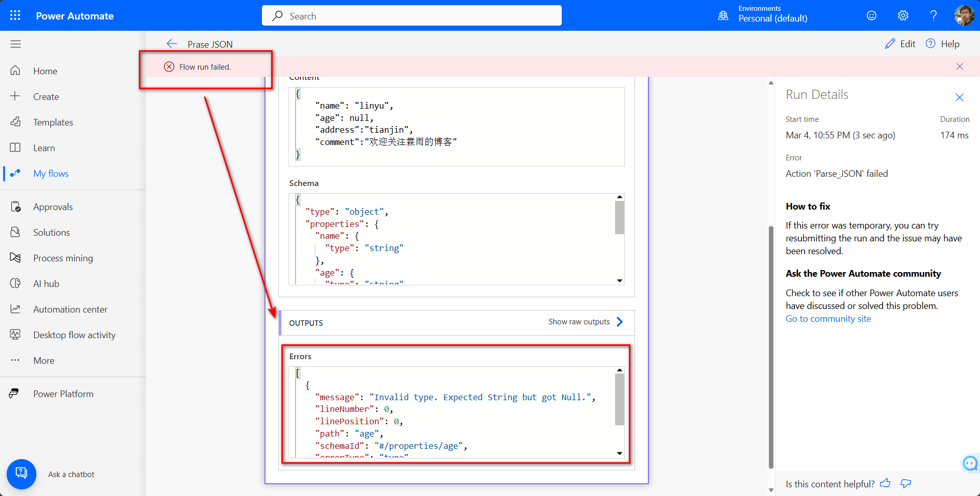
Task: Open Power Platform in the navigation
Action: click(x=64, y=394)
